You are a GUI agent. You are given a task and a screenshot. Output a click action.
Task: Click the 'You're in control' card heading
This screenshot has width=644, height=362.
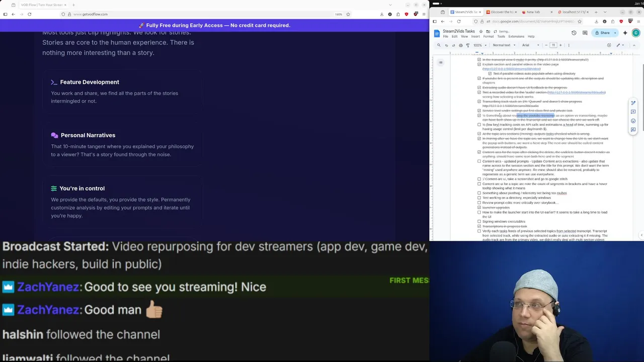(x=82, y=189)
